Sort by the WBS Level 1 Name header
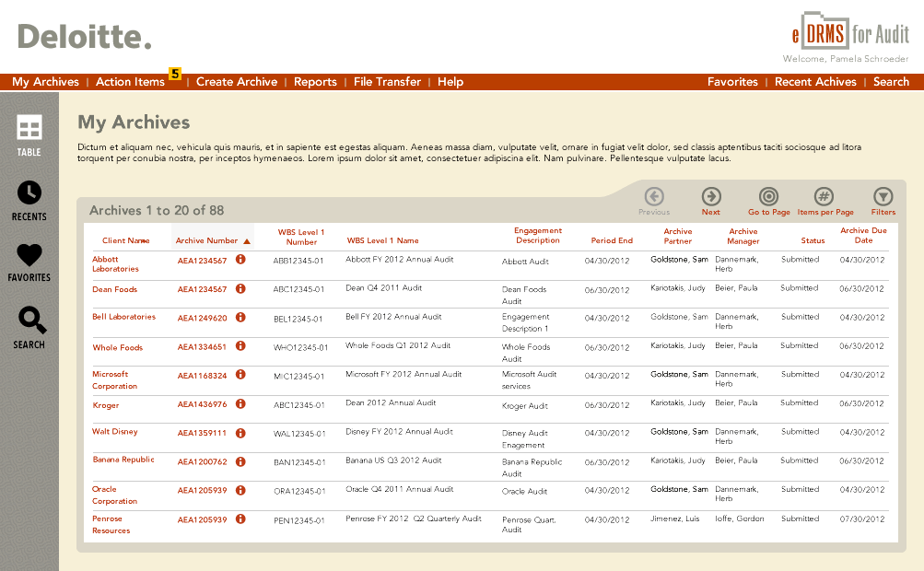 (x=382, y=240)
